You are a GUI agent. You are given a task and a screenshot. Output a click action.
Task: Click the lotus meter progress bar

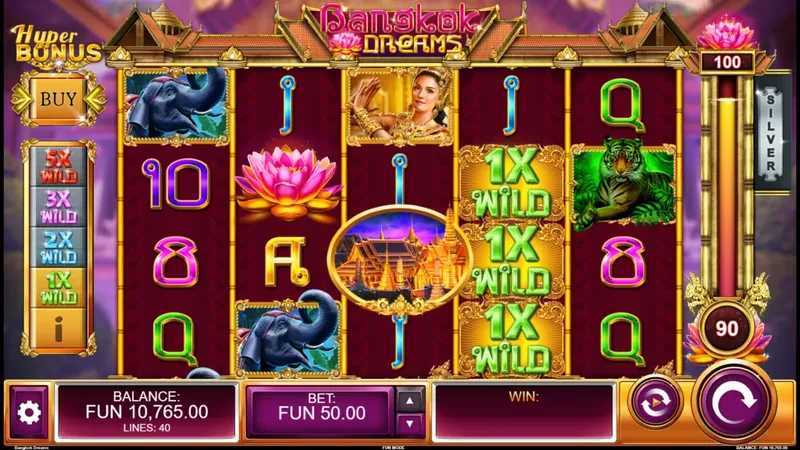727,186
